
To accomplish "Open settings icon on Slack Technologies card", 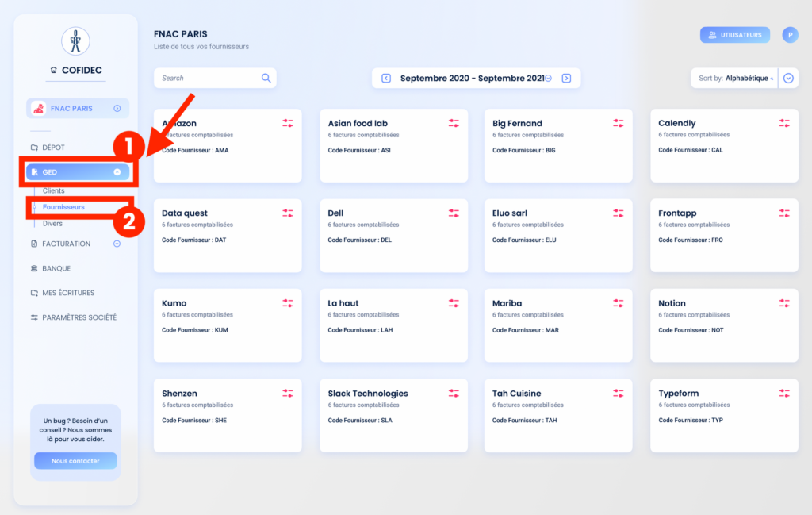I will click(x=454, y=394).
